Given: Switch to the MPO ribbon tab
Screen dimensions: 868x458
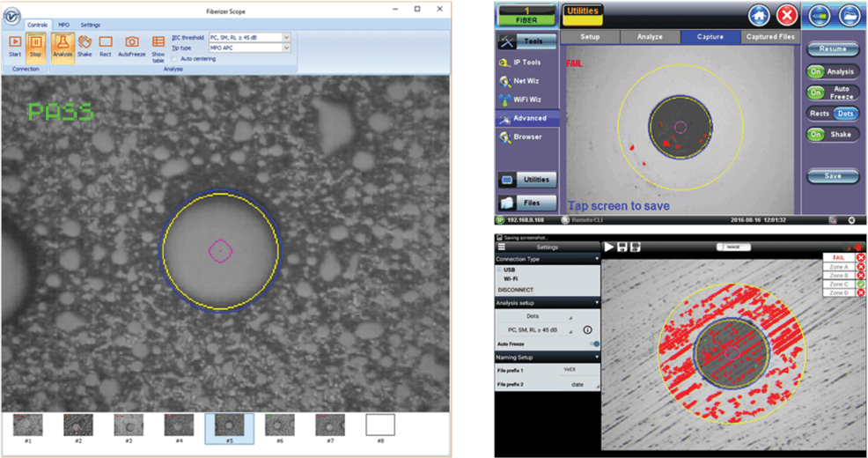Looking at the screenshot, I should point(64,25).
